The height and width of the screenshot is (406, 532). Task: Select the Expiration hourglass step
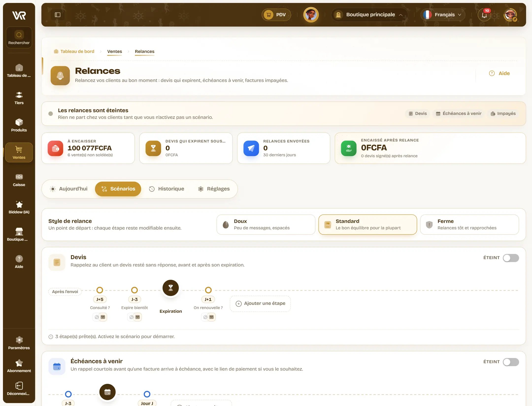[x=170, y=288]
